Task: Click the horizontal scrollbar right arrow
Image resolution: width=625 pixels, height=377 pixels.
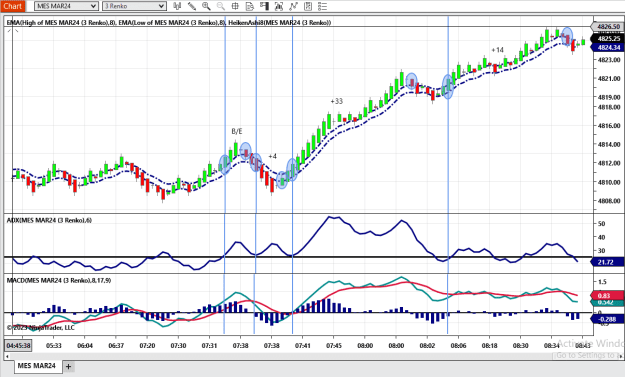Action: point(621,356)
